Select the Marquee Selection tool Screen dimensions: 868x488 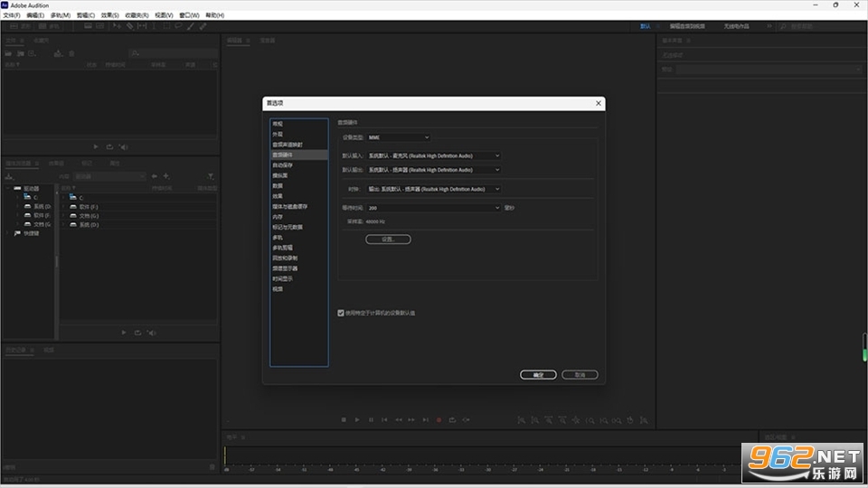click(x=166, y=26)
